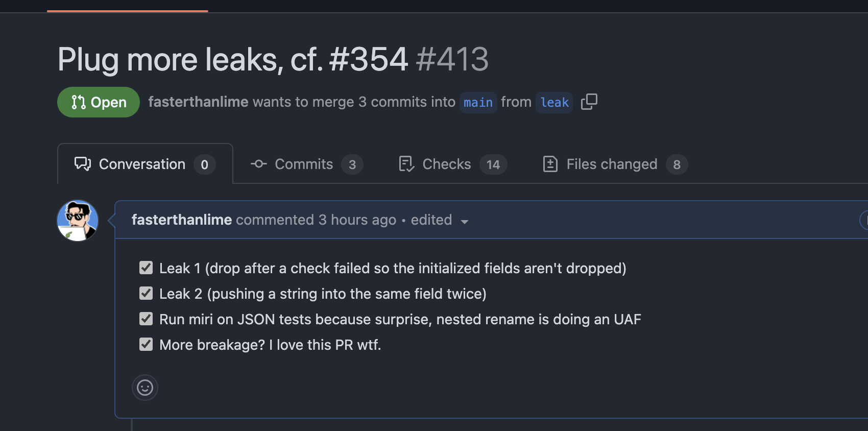The width and height of the screenshot is (868, 431).
Task: Click the Files changed diff icon
Action: click(x=550, y=164)
